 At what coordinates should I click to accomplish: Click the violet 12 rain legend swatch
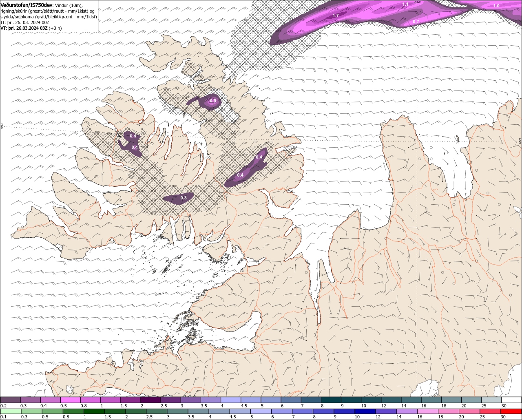(x=386, y=411)
